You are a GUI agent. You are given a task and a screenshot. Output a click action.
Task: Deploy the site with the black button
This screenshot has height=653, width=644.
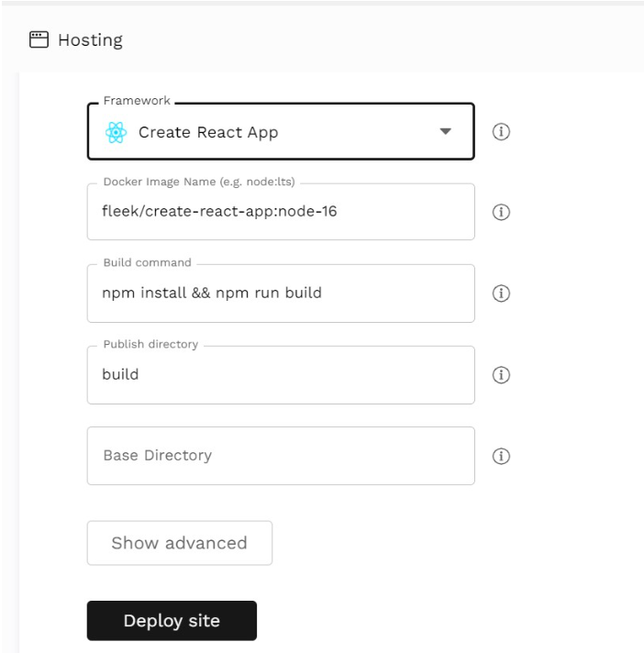coord(172,621)
